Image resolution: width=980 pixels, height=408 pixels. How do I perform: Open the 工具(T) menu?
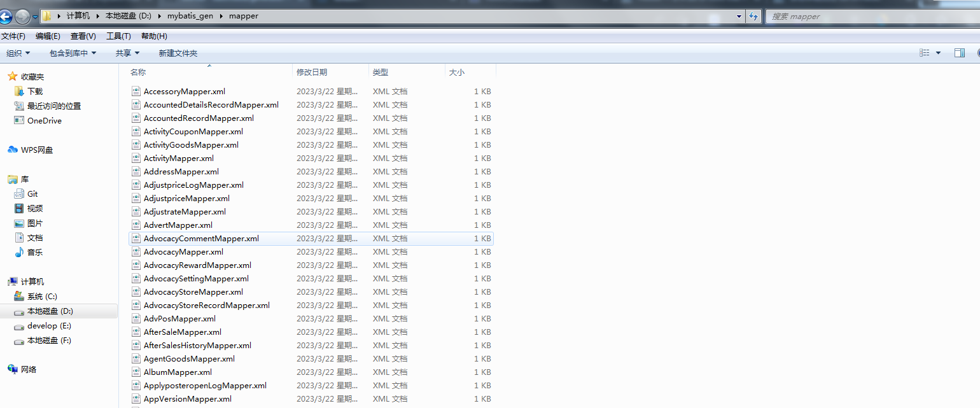pos(118,36)
